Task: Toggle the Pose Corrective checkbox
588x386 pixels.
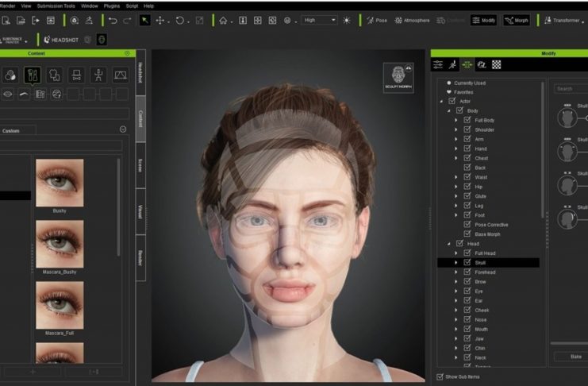Action: point(467,225)
